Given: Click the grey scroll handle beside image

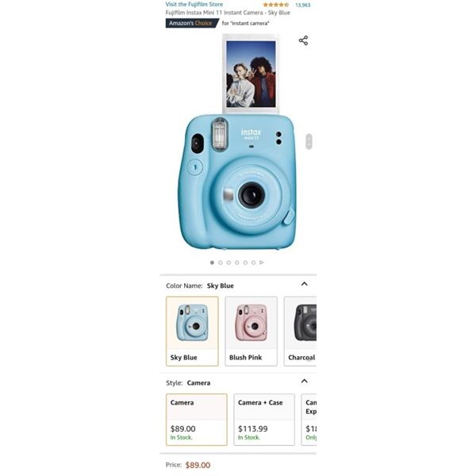Looking at the screenshot, I should (309, 141).
